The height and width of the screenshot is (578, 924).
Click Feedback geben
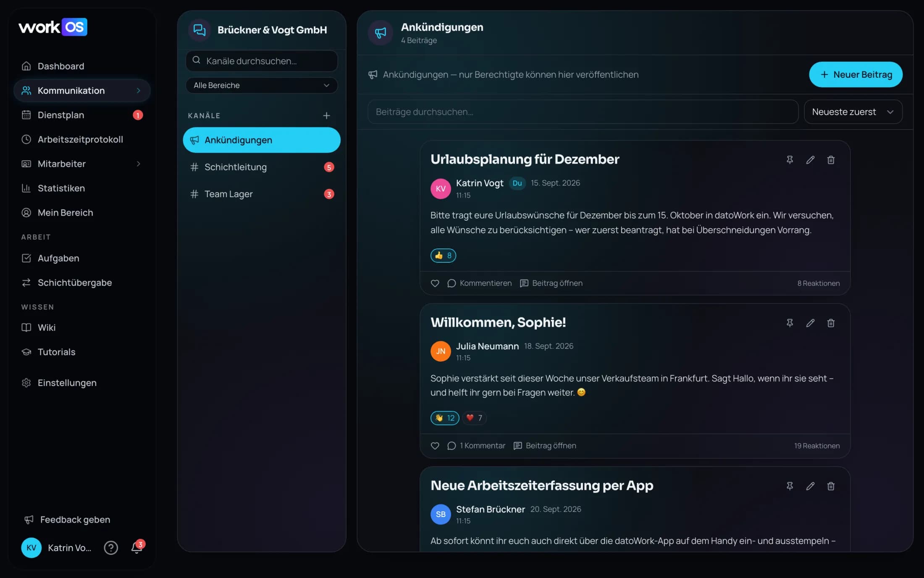click(x=67, y=520)
